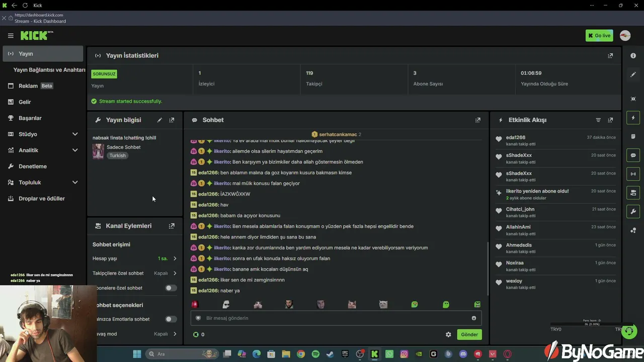Image resolution: width=644 pixels, height=362 pixels.
Task: Open WhatsApp from the taskbar
Action: click(x=389, y=354)
